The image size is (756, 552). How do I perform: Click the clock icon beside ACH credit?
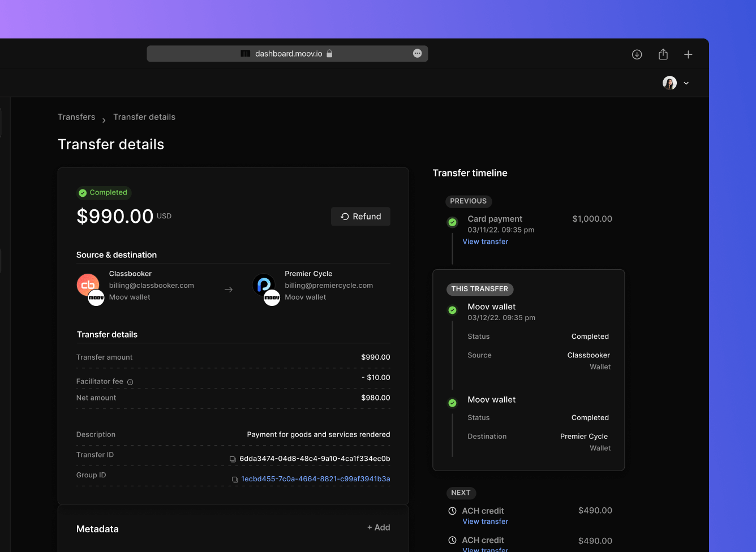pos(452,511)
